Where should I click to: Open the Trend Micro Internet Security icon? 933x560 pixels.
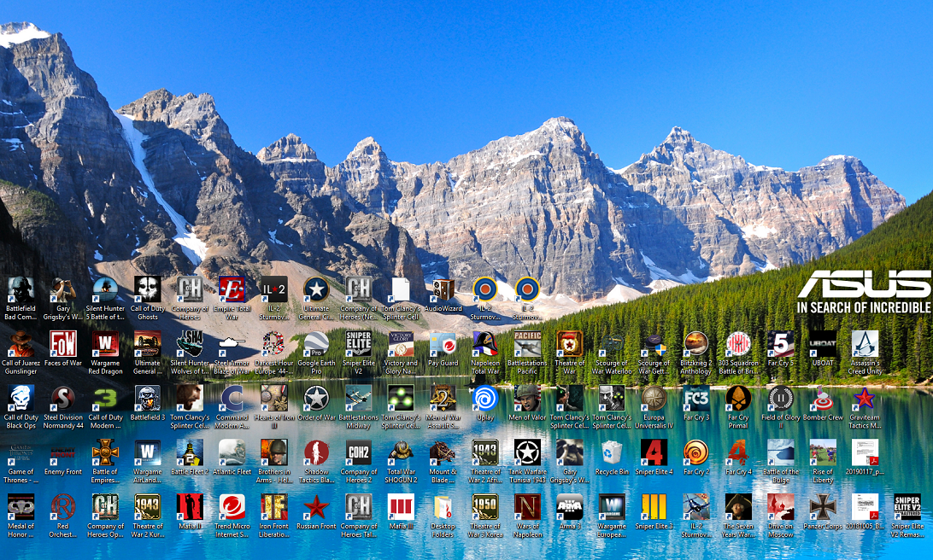tap(232, 507)
